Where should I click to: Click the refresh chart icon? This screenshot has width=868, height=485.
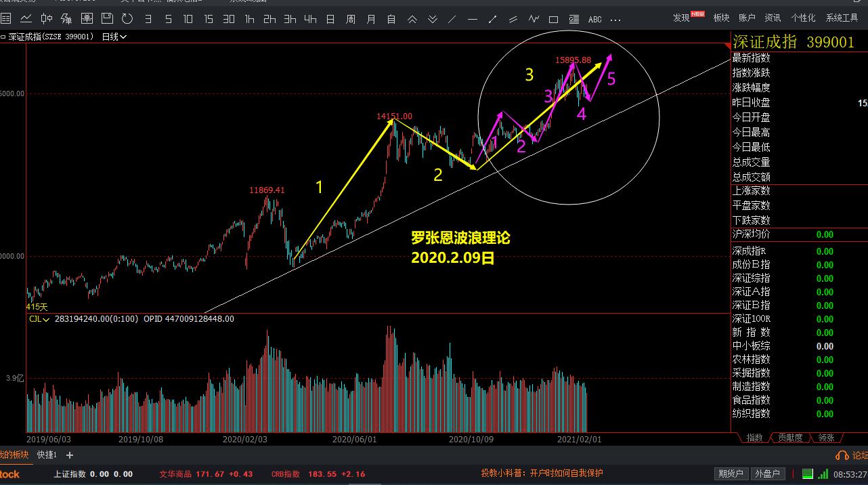(x=127, y=18)
